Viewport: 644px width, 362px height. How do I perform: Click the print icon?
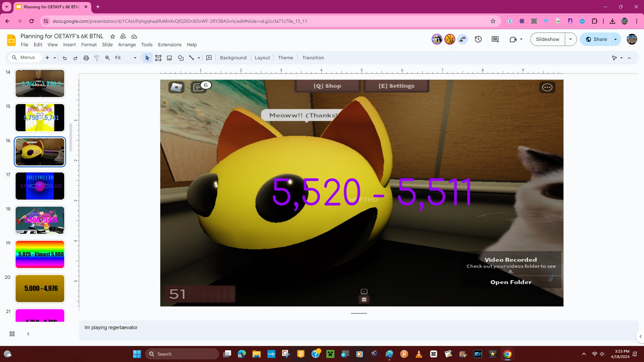coord(86,58)
